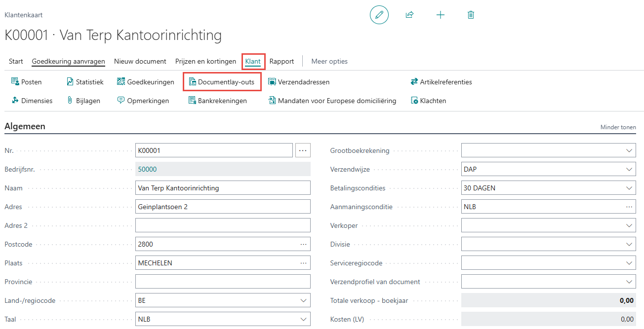This screenshot has height=329, width=644.
Task: Open Documentlay-outs action
Action: (222, 82)
